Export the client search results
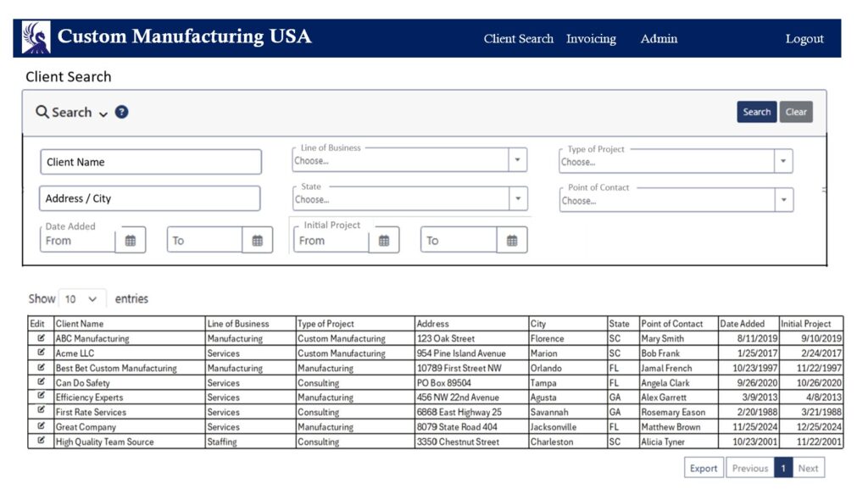Viewport: 868px width, 489px height. click(704, 467)
